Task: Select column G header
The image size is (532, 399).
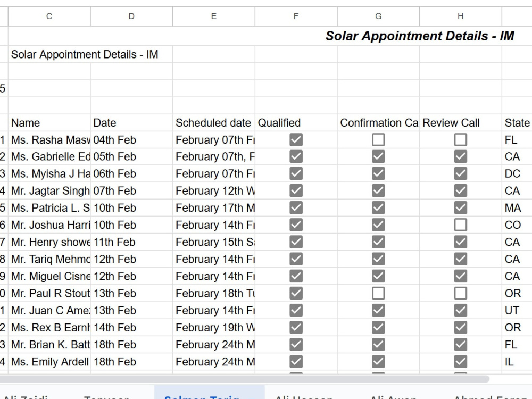Action: pos(378,16)
